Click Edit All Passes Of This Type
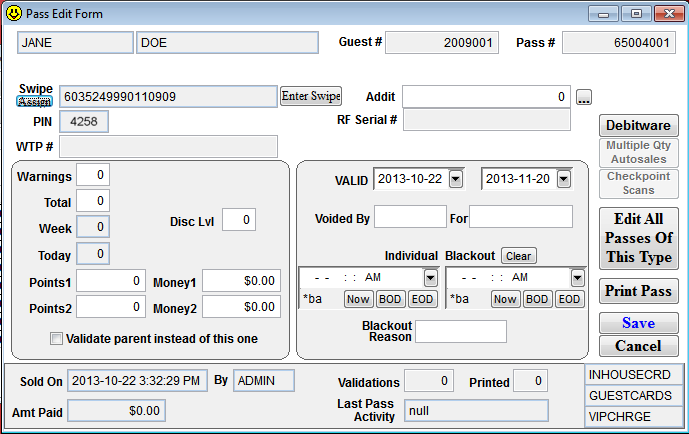 (x=638, y=238)
